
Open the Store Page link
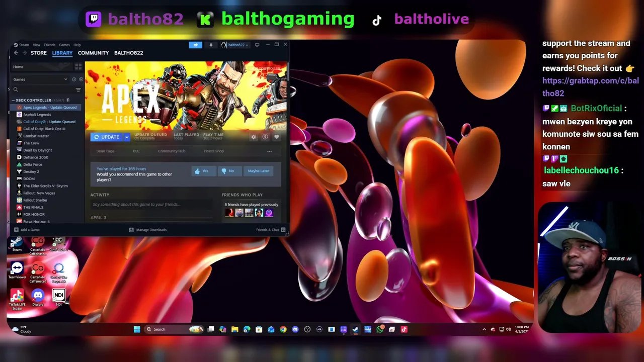point(105,151)
